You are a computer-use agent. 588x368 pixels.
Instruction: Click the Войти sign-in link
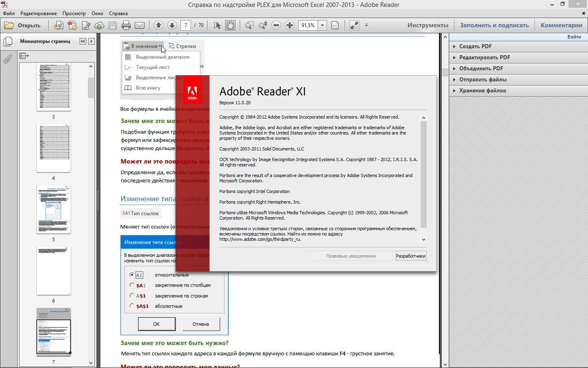[x=574, y=37]
